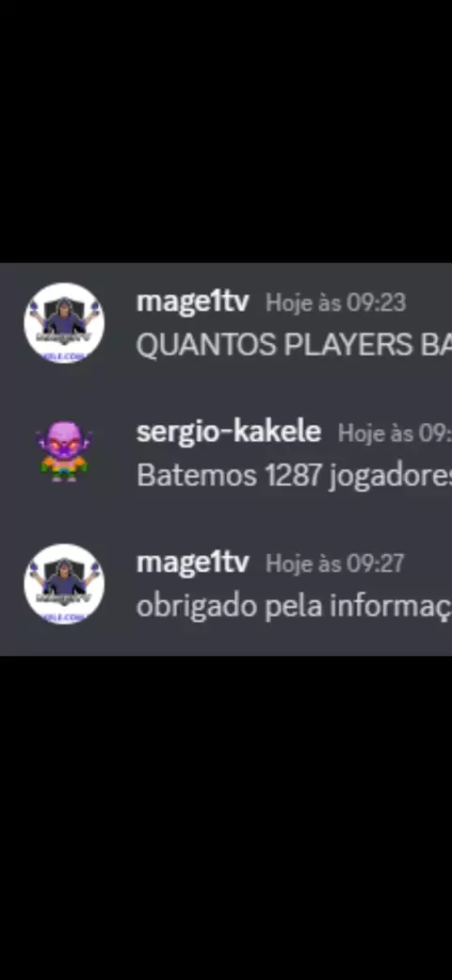Open mage1tv's avatar on the 09:23 message
Screen dimensions: 452x980
pyautogui.click(x=64, y=323)
